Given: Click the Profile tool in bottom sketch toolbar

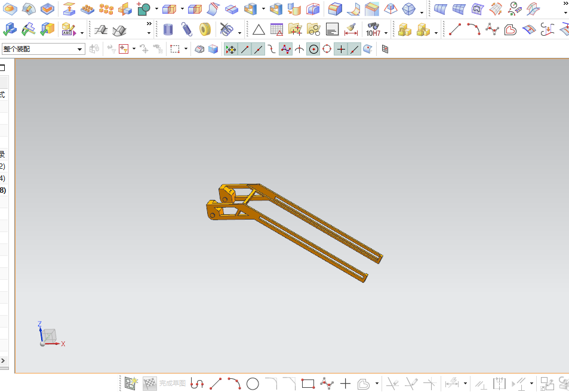Looking at the screenshot, I should pyautogui.click(x=196, y=383).
